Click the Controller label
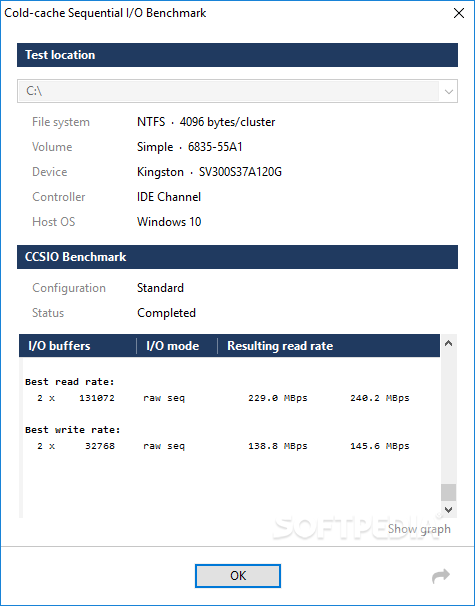This screenshot has width=475, height=606. [x=58, y=197]
